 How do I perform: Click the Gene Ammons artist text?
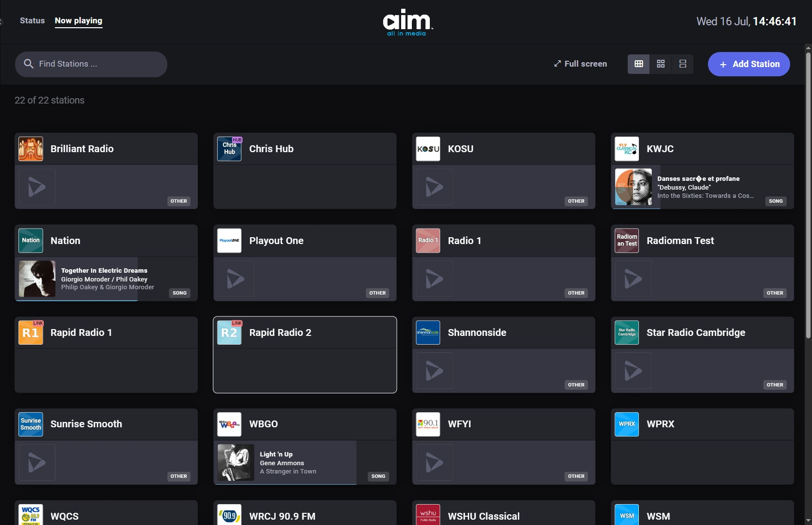point(282,463)
